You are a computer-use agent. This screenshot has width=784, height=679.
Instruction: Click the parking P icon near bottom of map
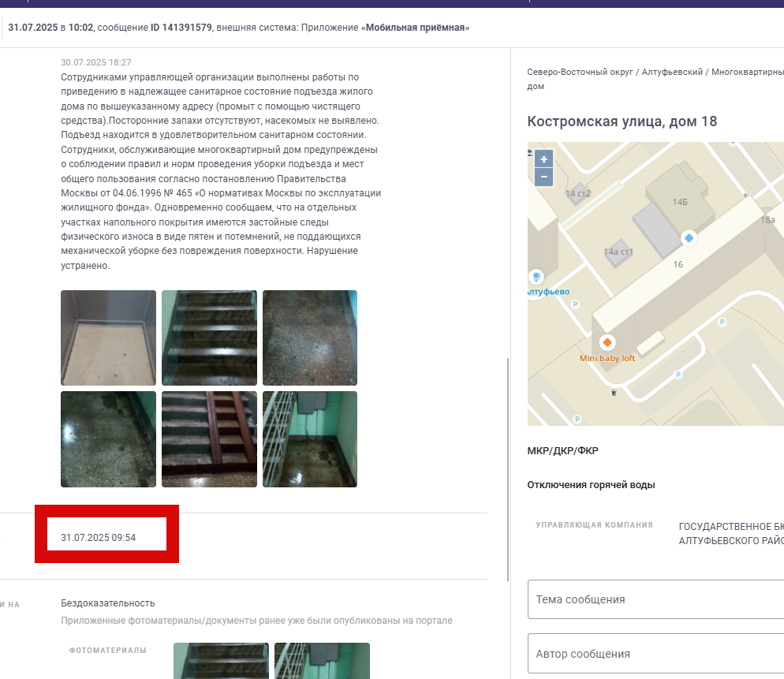pyautogui.click(x=577, y=419)
